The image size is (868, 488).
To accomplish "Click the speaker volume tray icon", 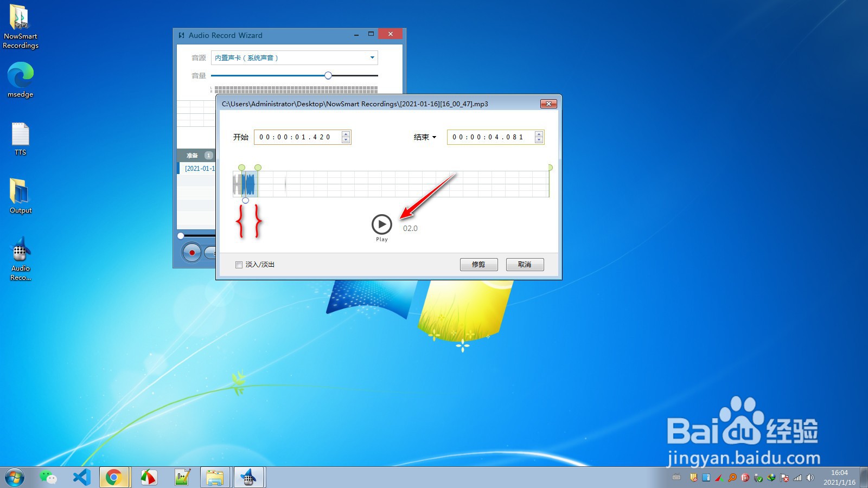I will click(x=810, y=478).
